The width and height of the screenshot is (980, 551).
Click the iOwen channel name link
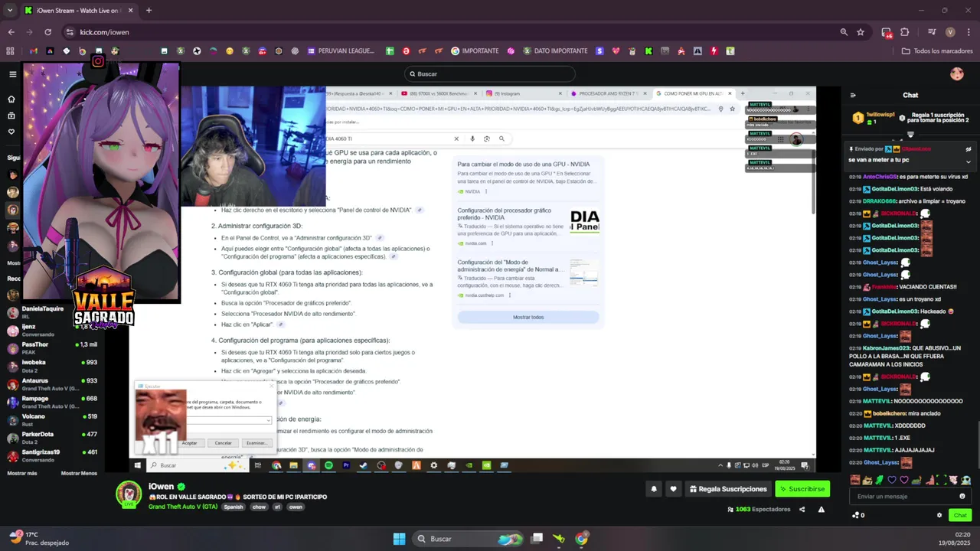[162, 487]
